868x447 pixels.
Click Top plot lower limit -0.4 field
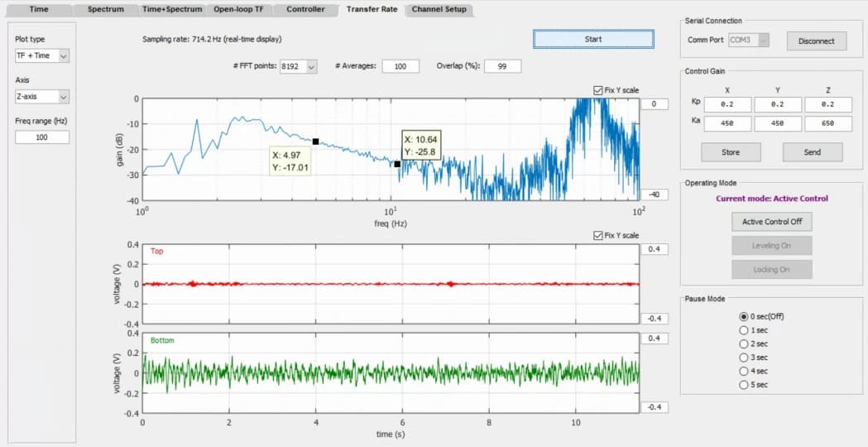tap(655, 319)
